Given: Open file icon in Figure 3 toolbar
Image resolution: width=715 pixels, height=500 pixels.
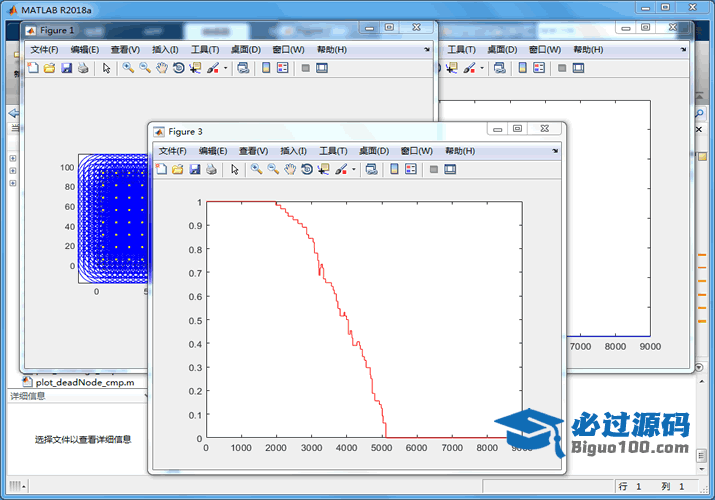Looking at the screenshot, I should coord(178,170).
